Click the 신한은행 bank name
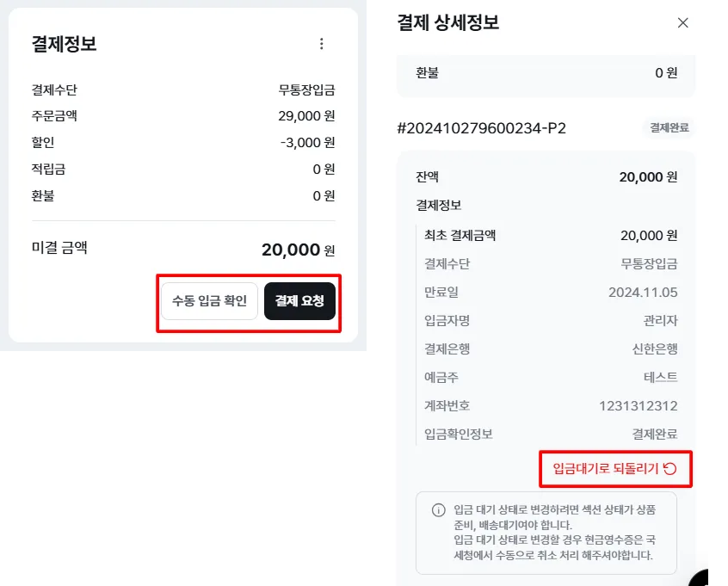728x586 pixels. [649, 349]
